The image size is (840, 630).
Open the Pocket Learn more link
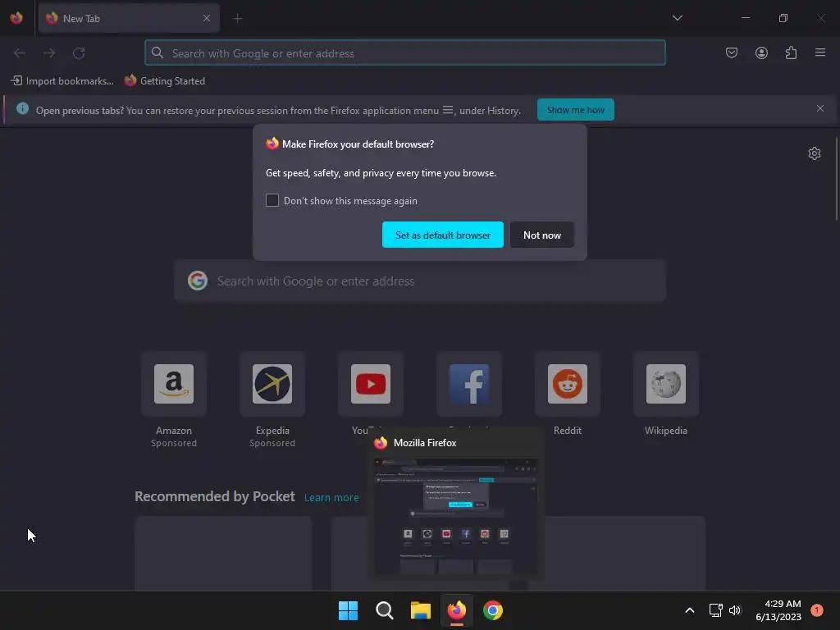click(331, 498)
